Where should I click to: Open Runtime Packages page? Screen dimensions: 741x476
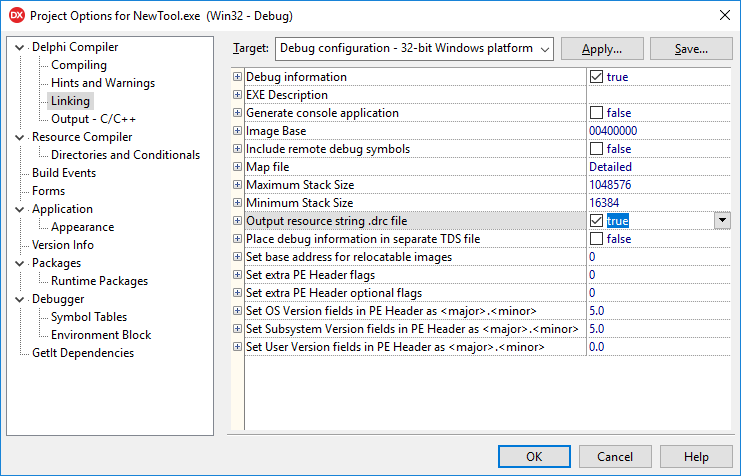[99, 281]
